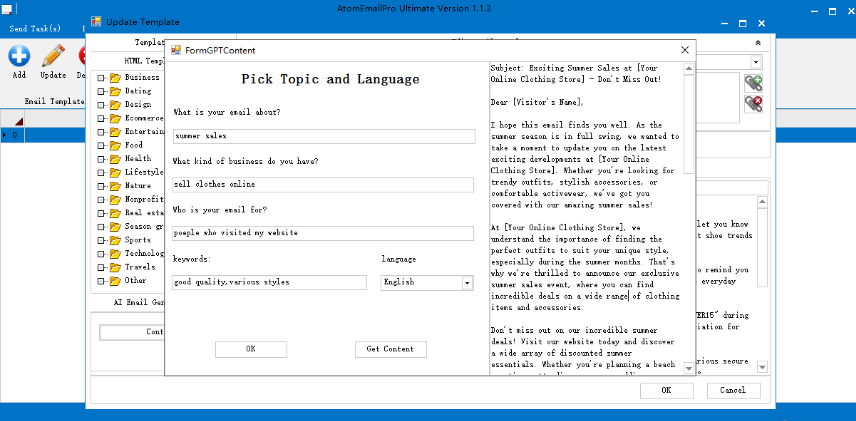This screenshot has height=421, width=856.
Task: Click OK in the FormGPTContent dialog
Action: 251,349
